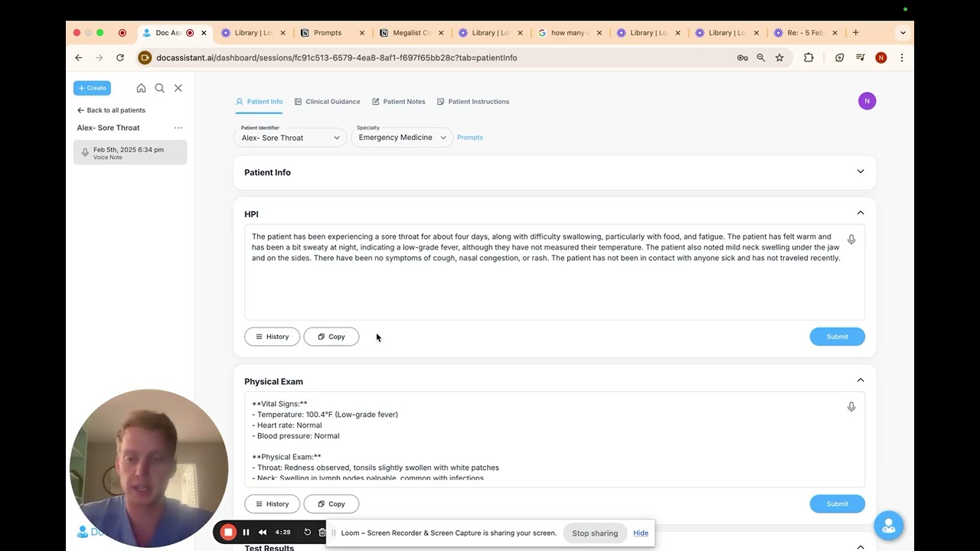Open a new browser tab with the plus
Screen dimensions: 980x551
pyautogui.click(x=855, y=33)
